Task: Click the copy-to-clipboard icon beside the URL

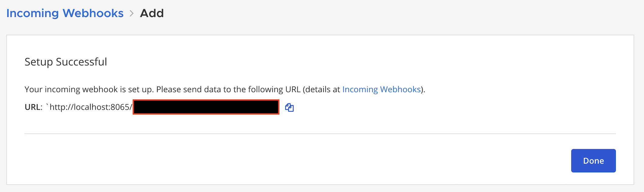Action: (x=289, y=107)
